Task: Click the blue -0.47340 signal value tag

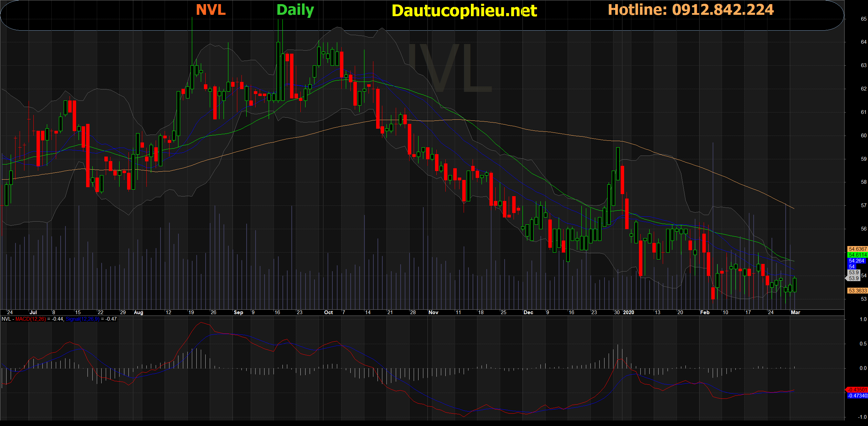Action: (x=857, y=396)
